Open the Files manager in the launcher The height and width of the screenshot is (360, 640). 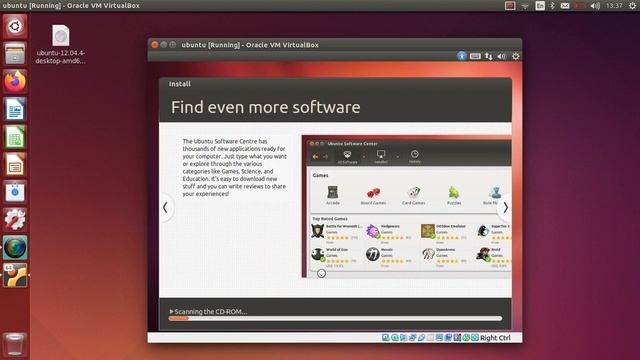[x=15, y=53]
